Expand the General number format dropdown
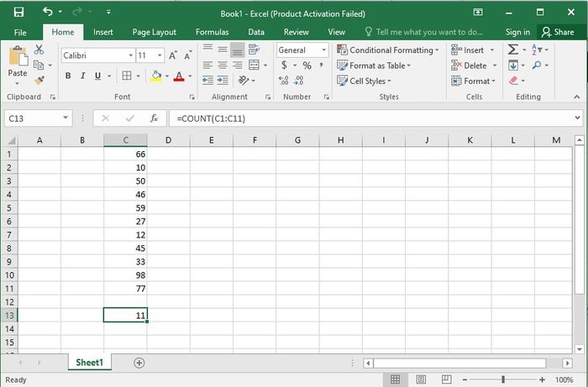 324,50
